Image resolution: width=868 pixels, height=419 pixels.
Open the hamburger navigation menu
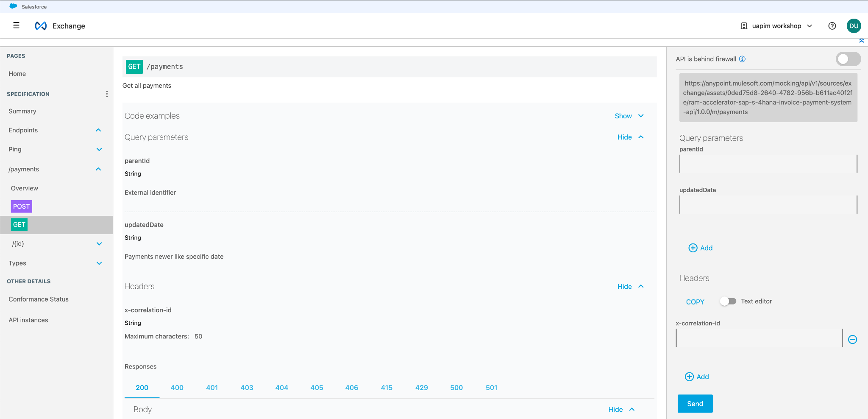click(16, 25)
